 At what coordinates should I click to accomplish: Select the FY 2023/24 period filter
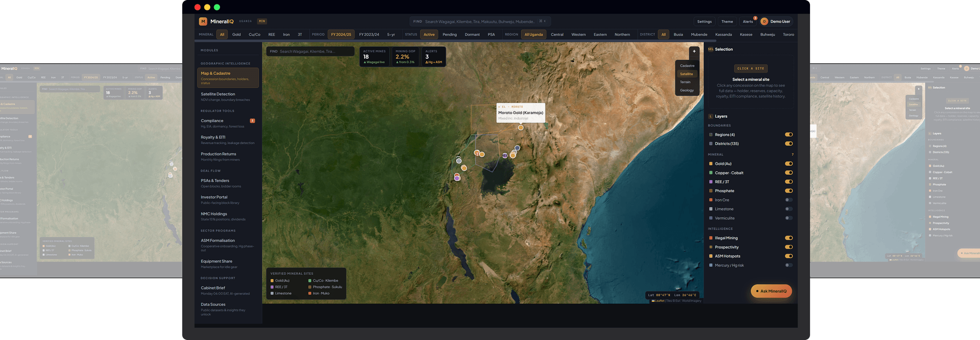point(369,35)
